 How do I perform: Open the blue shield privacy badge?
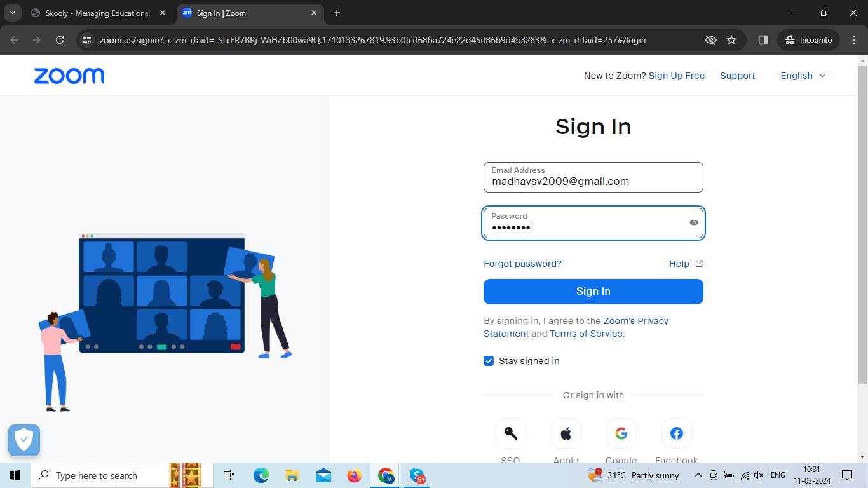point(24,440)
